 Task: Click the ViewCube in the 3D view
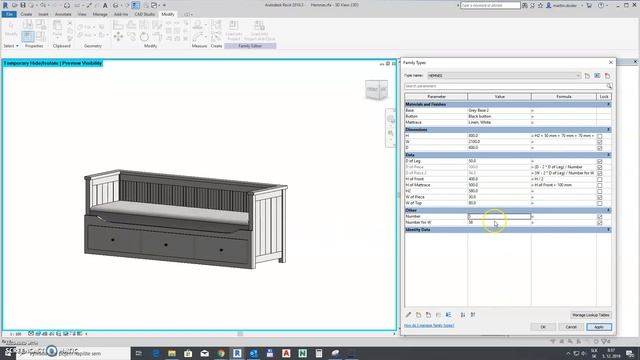click(376, 90)
